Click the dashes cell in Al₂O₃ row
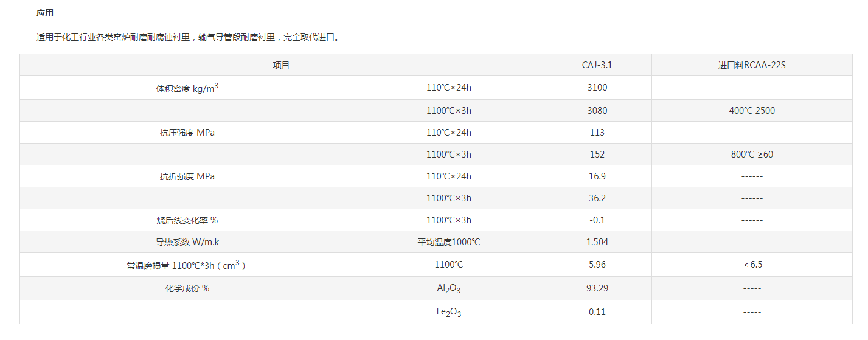The image size is (868, 340). [752, 288]
